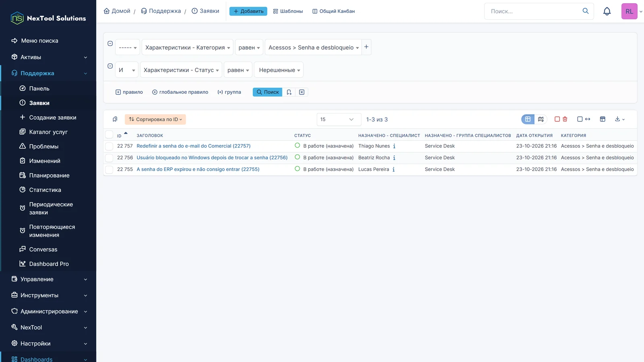Open ticket Redefinir a senha do e-mail do Comercial
Screen dimensions: 644x362
(x=194, y=146)
